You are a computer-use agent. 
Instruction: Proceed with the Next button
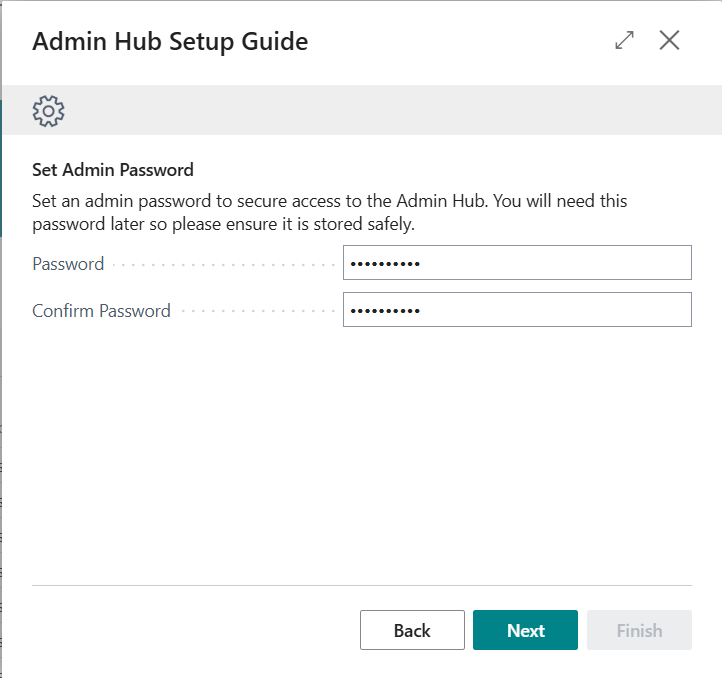coord(525,630)
